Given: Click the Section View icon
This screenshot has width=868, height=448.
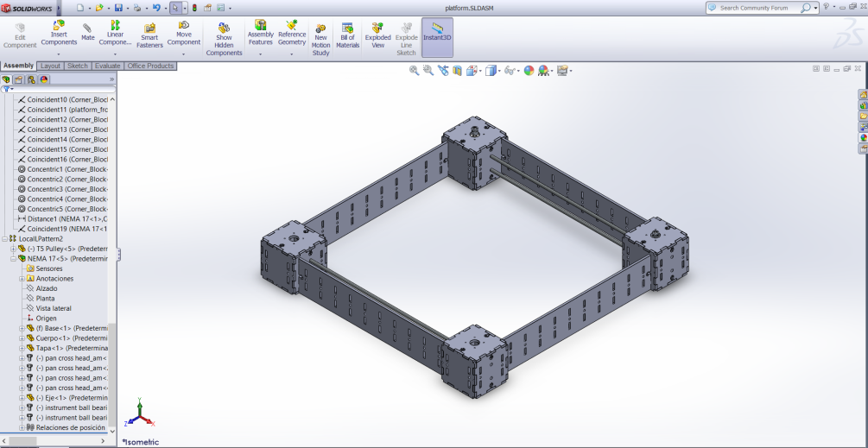Looking at the screenshot, I should click(x=457, y=70).
